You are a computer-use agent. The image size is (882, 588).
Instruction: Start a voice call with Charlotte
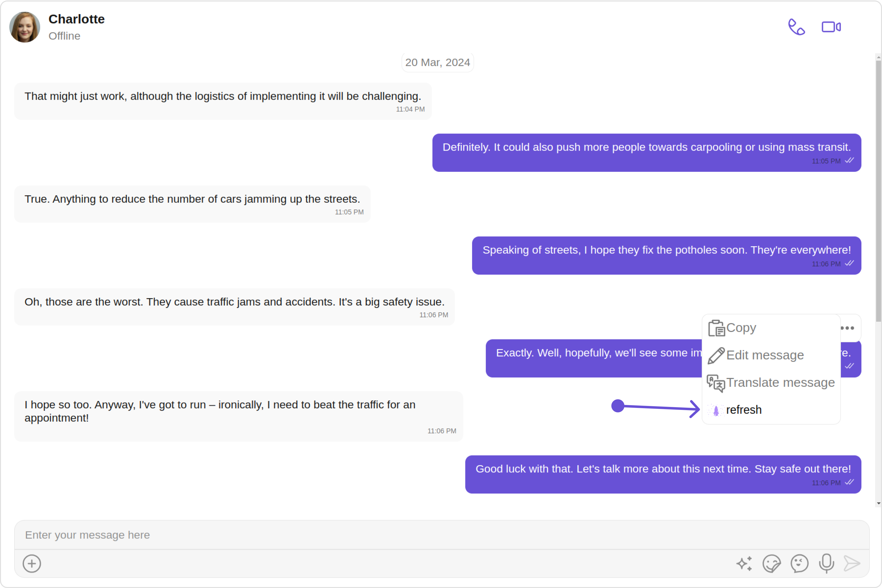[x=796, y=27]
